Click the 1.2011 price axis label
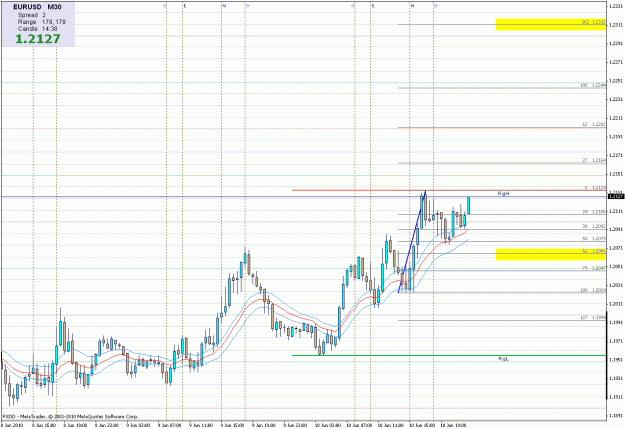The image size is (625, 429). [615, 304]
